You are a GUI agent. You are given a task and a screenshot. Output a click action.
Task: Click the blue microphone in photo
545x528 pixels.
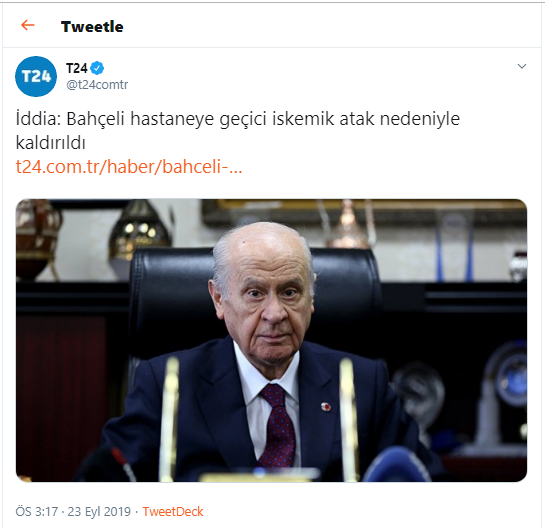tap(396, 465)
